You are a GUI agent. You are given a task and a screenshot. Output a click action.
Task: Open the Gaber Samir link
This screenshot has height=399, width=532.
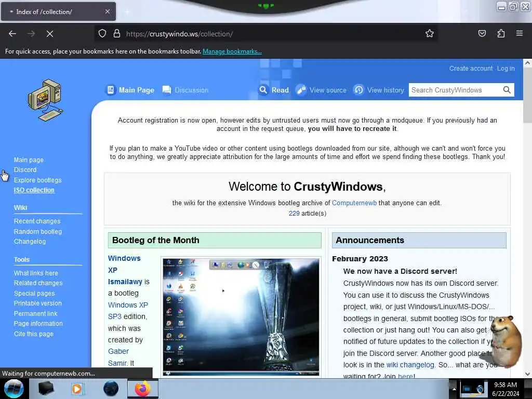tap(118, 357)
